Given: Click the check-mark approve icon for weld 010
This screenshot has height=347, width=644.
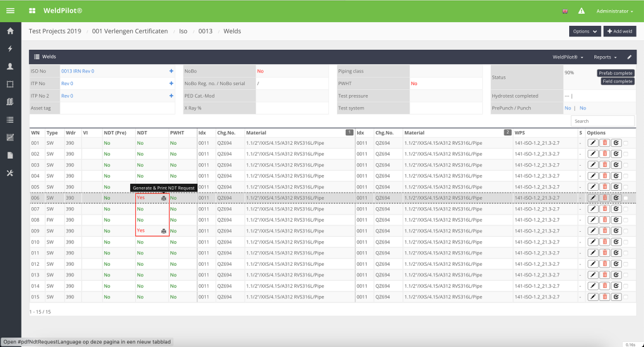Looking at the screenshot, I should [616, 242].
